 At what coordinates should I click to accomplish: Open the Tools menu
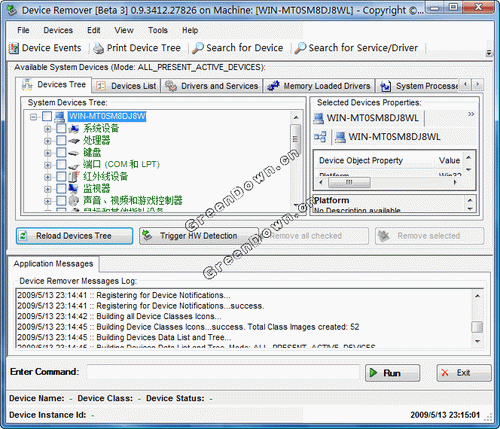pyautogui.click(x=158, y=30)
